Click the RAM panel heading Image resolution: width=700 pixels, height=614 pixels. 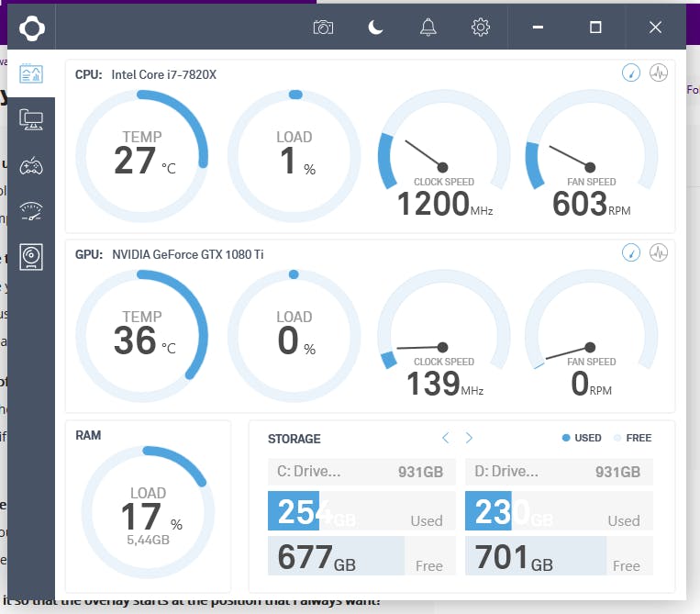tap(88, 435)
